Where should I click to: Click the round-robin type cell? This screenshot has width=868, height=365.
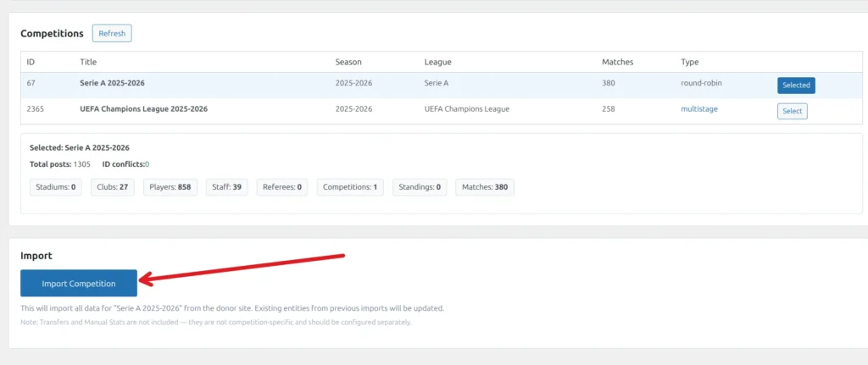pos(701,83)
